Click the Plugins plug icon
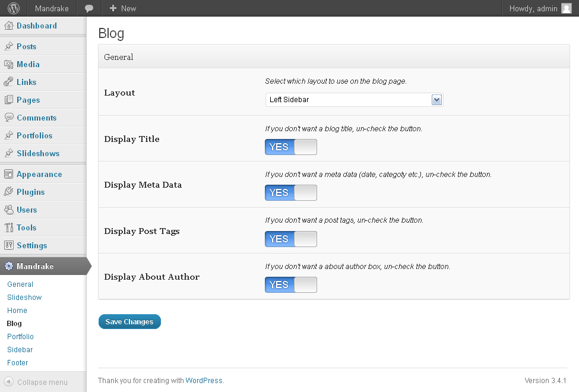 click(x=8, y=192)
